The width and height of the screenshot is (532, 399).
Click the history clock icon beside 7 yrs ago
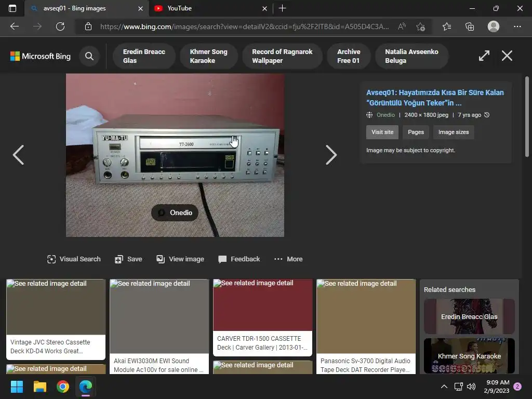click(487, 115)
